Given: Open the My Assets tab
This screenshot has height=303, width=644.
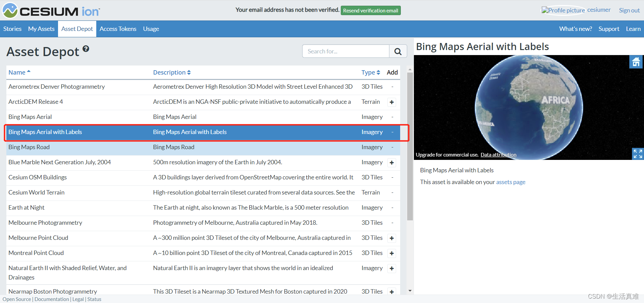Looking at the screenshot, I should click(41, 29).
